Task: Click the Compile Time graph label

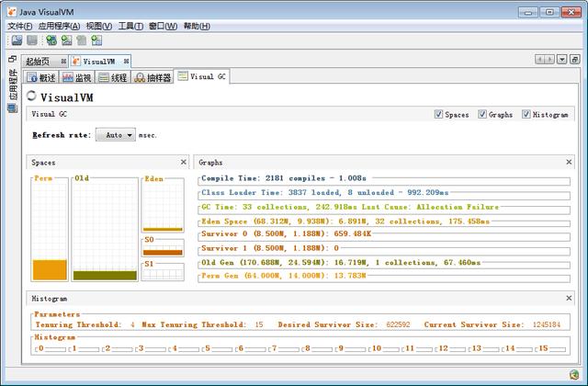Action: pyautogui.click(x=284, y=178)
